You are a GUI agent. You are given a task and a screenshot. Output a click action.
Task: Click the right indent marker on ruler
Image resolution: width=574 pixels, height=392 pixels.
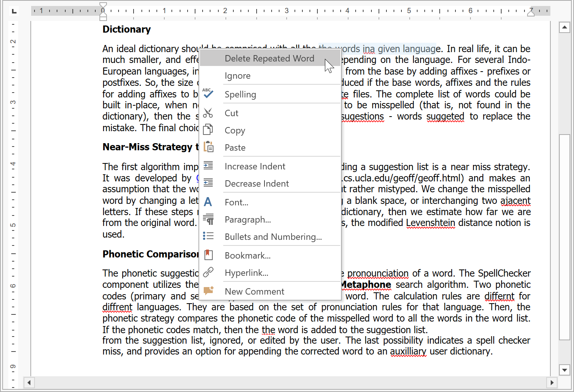pyautogui.click(x=531, y=13)
